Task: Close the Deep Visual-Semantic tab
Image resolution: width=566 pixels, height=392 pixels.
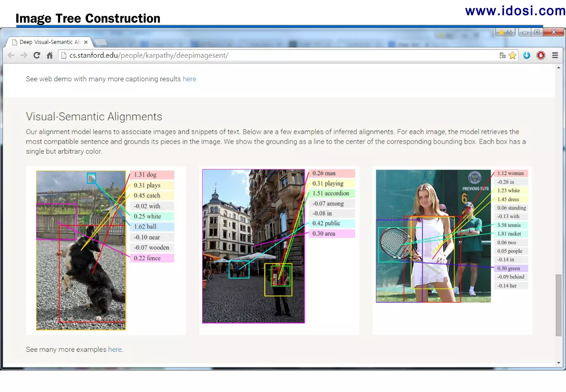Action: 86,42
